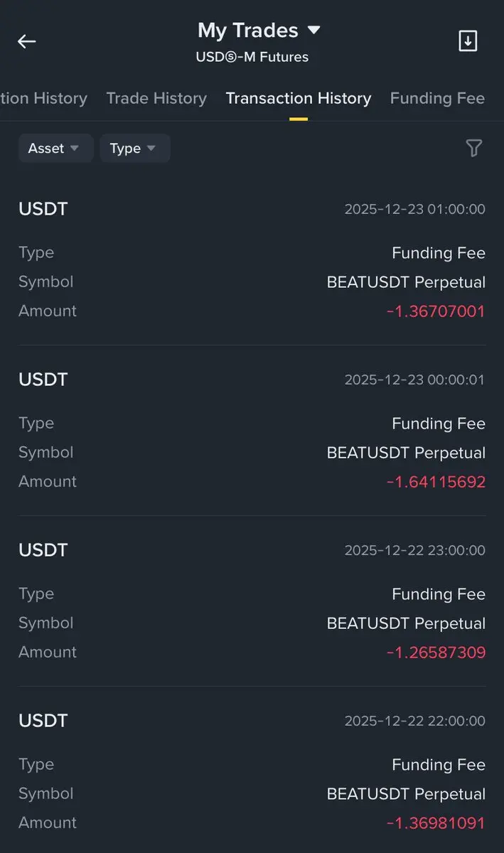This screenshot has width=504, height=853.
Task: Tap the USD-M Futures subtitle
Action: (252, 57)
